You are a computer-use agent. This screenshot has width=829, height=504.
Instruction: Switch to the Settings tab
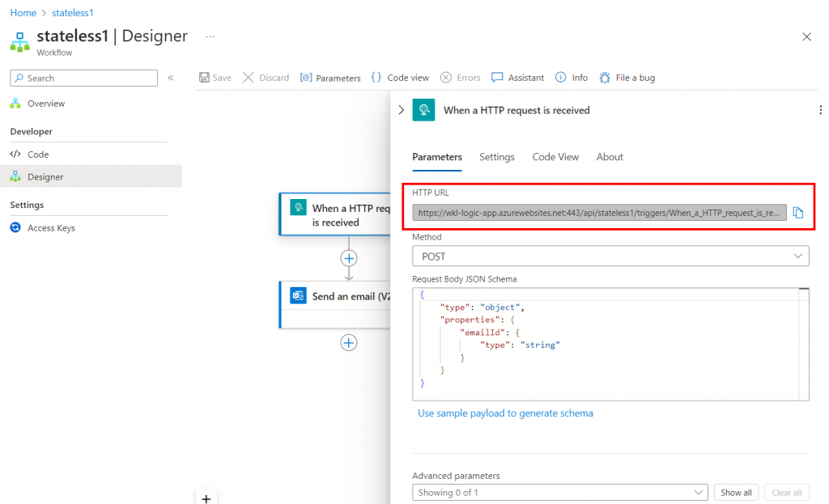click(496, 157)
